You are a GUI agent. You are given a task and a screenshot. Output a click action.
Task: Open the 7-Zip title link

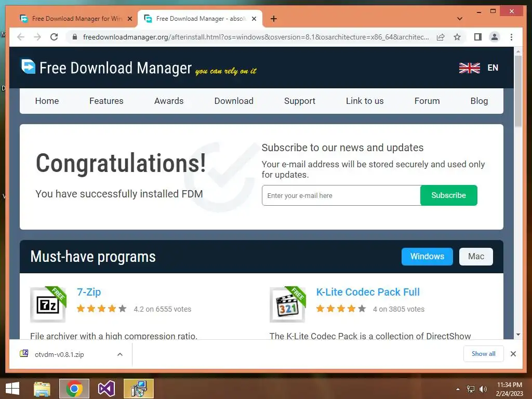coord(89,292)
